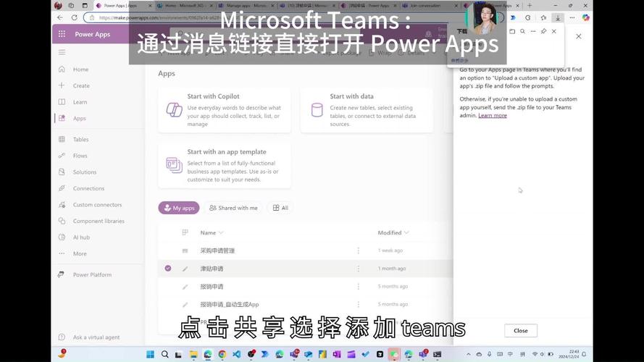Open Tables in the sidebar
The width and height of the screenshot is (644, 362).
80,140
